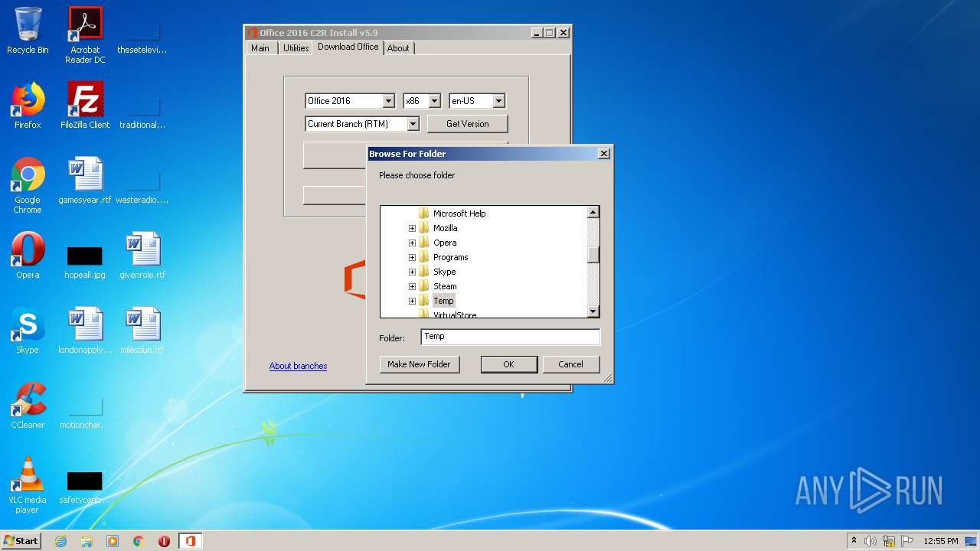The image size is (980, 551).
Task: Open Google Chrome desktop shortcut
Action: [28, 185]
